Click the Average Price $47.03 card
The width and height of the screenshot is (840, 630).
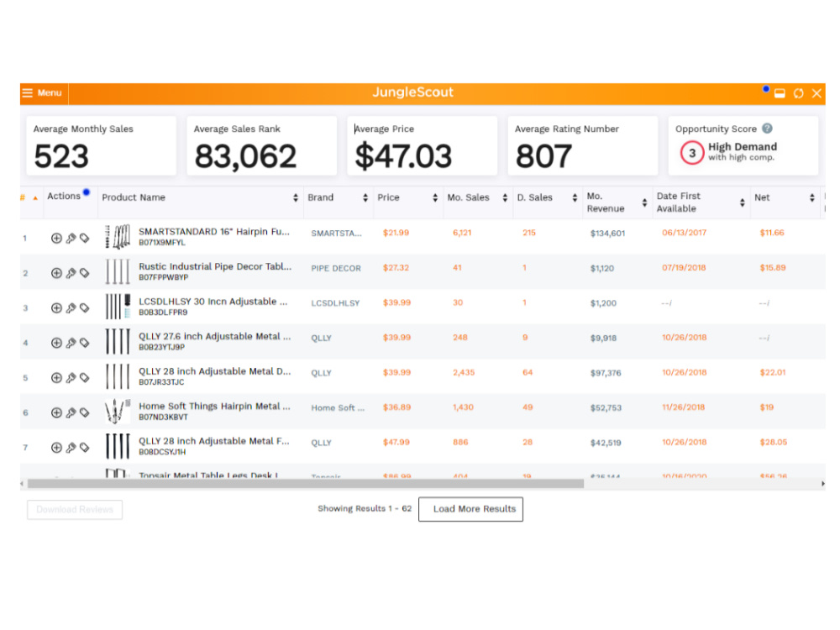(423, 145)
